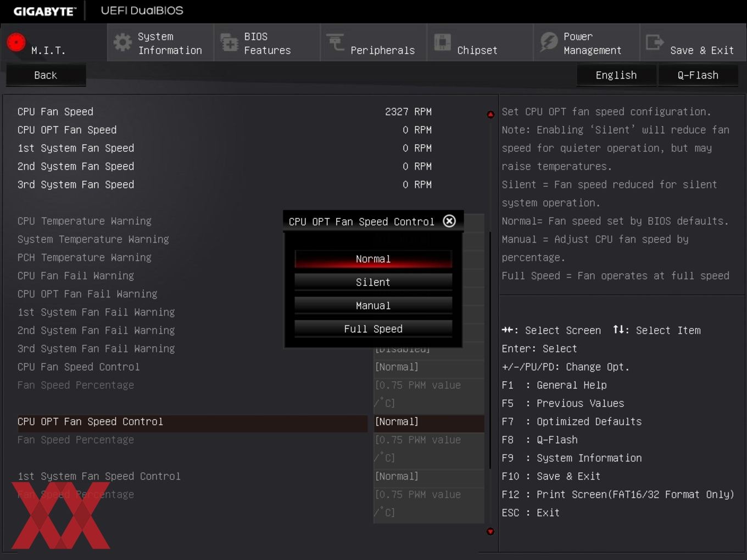Image resolution: width=747 pixels, height=560 pixels.
Task: Select System Temperature Warning setting
Action: 93,239
